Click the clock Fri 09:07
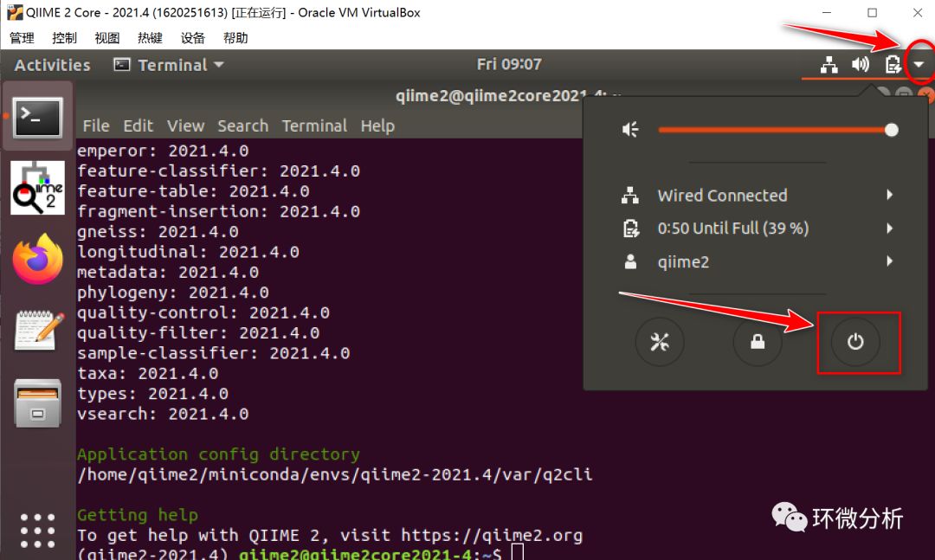The height and width of the screenshot is (560, 935). coord(509,64)
